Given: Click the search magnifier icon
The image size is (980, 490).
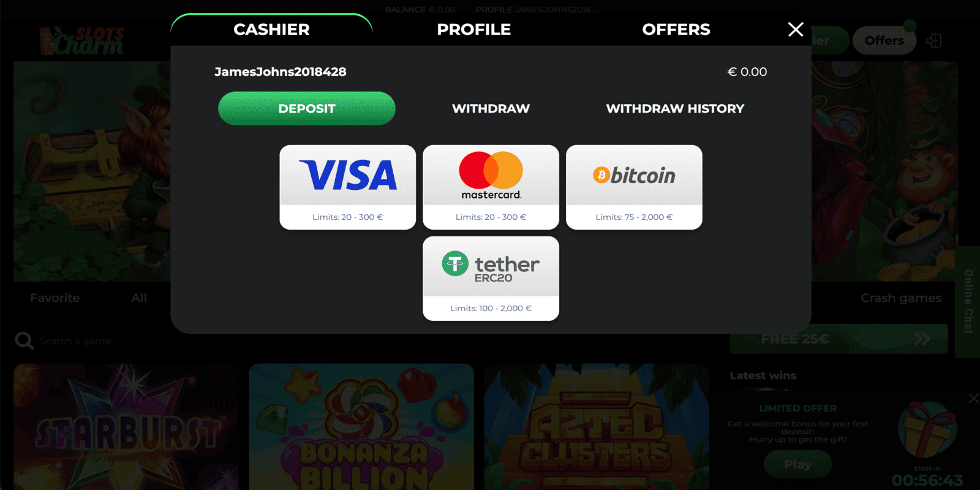Looking at the screenshot, I should [x=24, y=341].
